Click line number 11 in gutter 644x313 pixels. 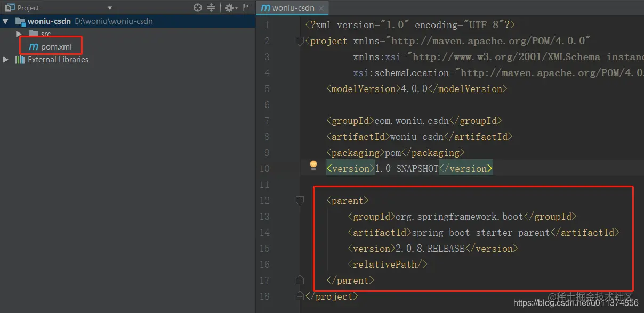pos(264,185)
